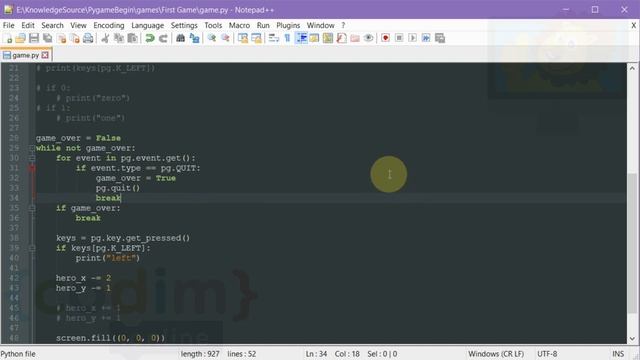Viewport: 640px width, 360px height.
Task: Open the Encoding menu
Action: click(x=109, y=25)
